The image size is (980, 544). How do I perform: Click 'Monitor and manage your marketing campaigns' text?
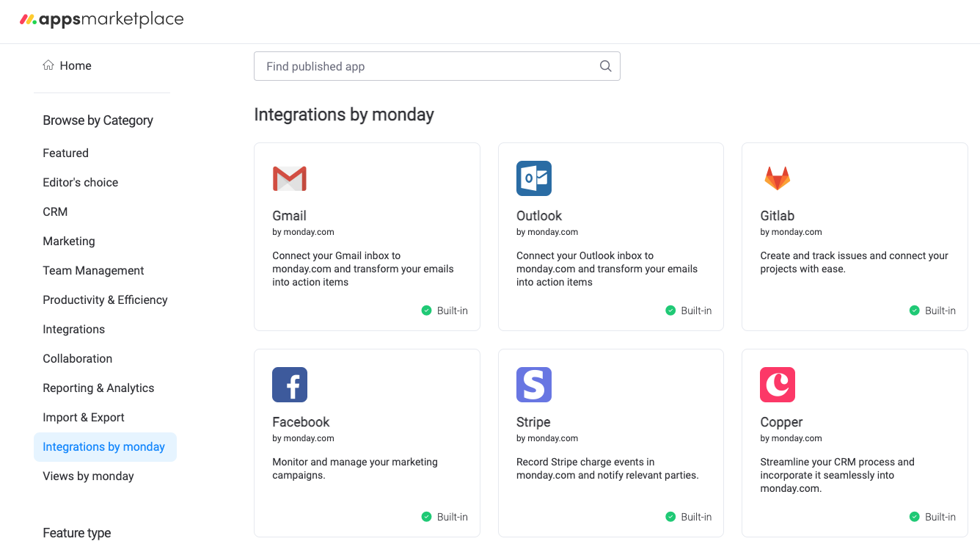[355, 468]
